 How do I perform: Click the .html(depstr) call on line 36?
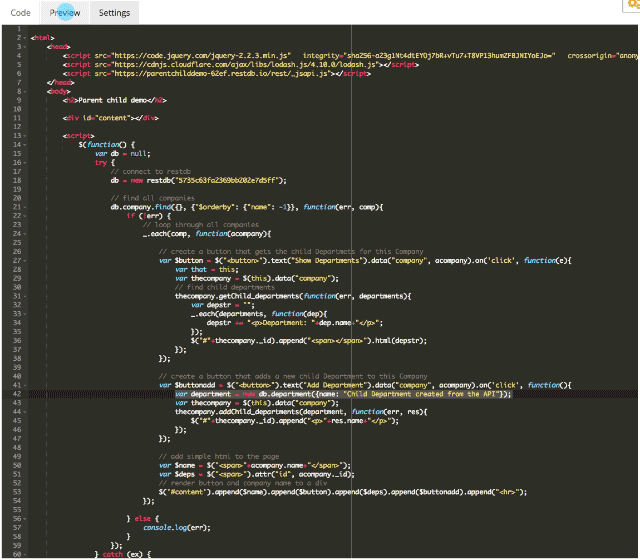[x=397, y=341]
